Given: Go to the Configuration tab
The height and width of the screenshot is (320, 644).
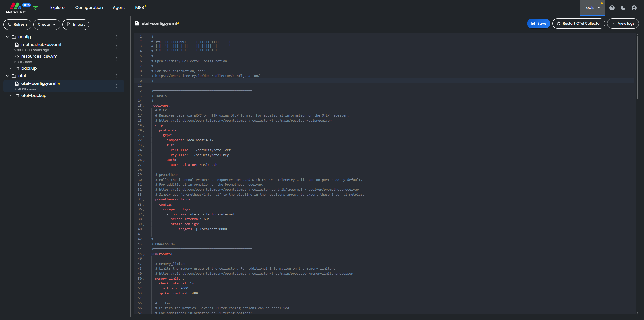Looking at the screenshot, I should coord(89,8).
